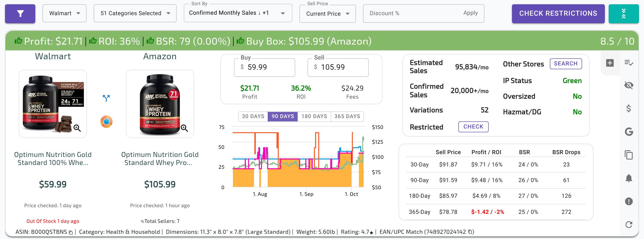Click the CHECK RESTRICTIONS button
This screenshot has height=239, width=644.
click(558, 14)
